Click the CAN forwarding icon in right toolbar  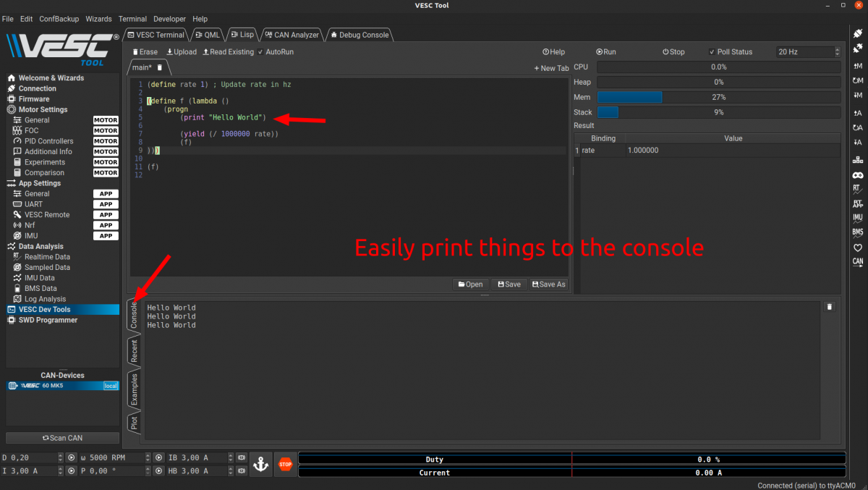click(858, 262)
